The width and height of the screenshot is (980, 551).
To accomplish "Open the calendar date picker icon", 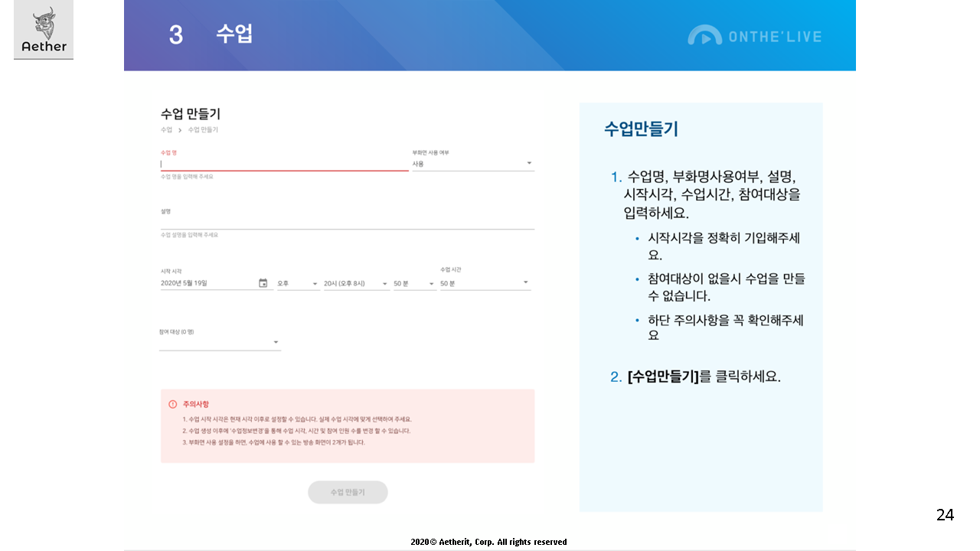I will coord(263,283).
